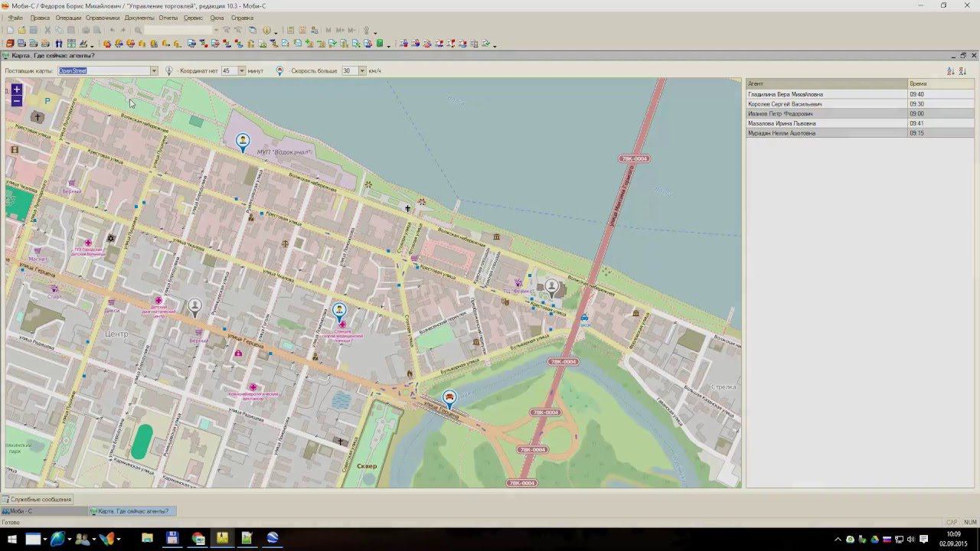Screen dimensions: 980x551
Task: Click the grey no-coordinates pin legend icon
Action: (x=169, y=70)
